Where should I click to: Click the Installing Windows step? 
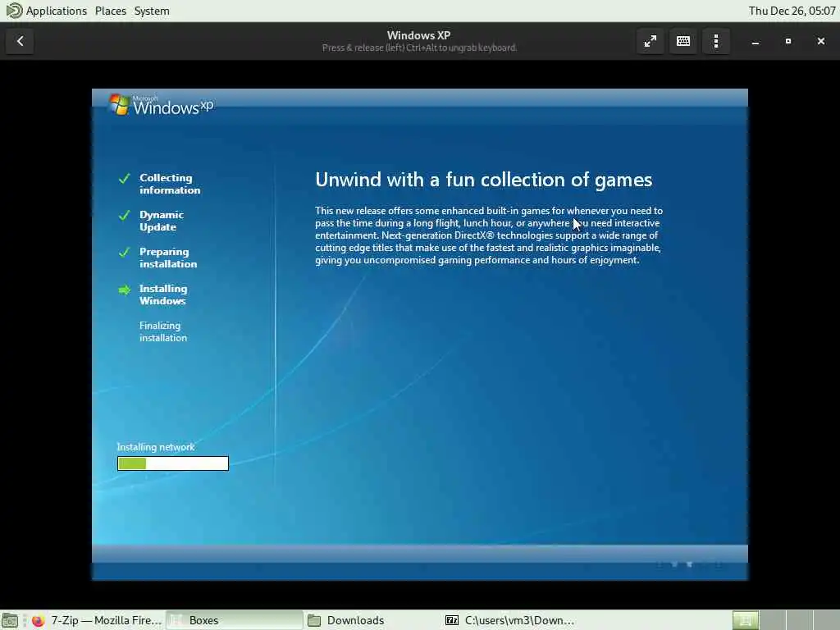click(163, 294)
